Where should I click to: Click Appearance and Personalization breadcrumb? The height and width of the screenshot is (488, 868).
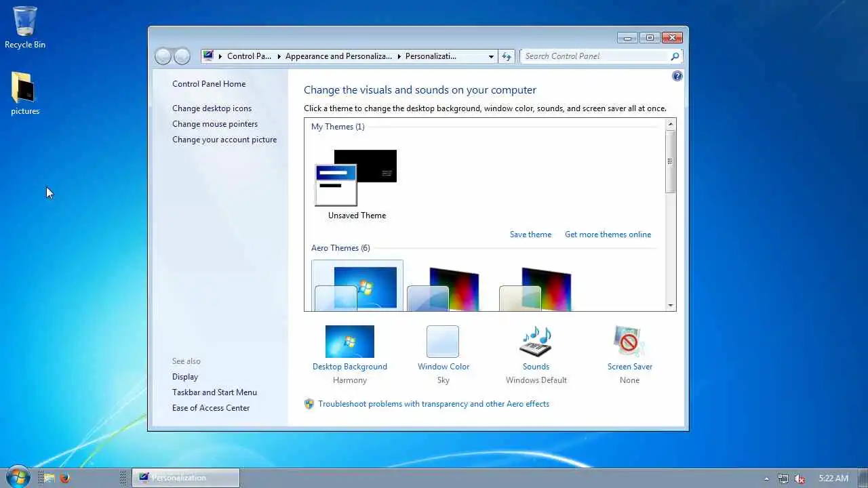point(338,56)
